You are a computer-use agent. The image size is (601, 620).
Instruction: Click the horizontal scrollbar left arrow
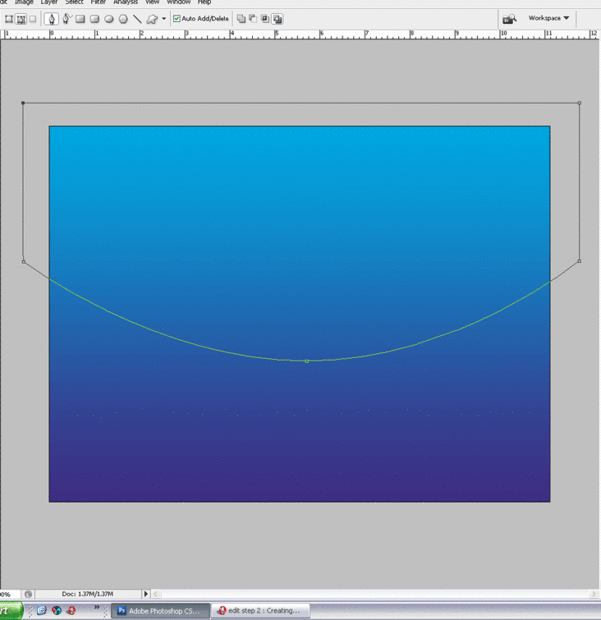[156, 594]
